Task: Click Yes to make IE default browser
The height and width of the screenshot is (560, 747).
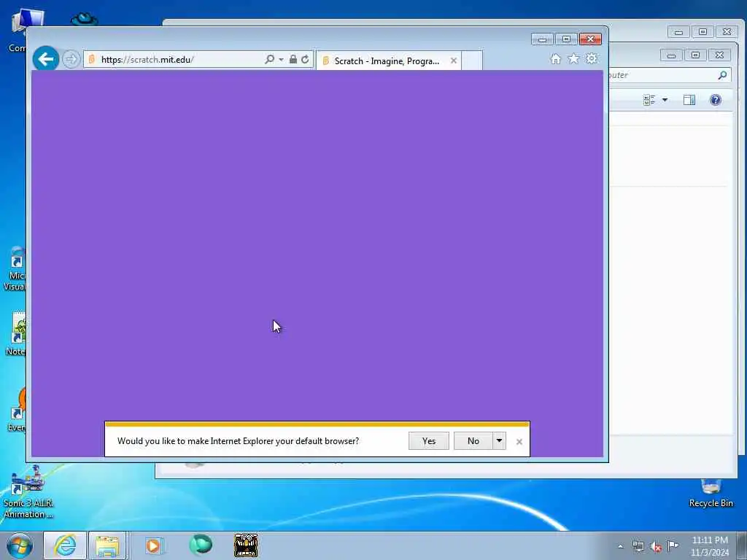Action: [429, 441]
